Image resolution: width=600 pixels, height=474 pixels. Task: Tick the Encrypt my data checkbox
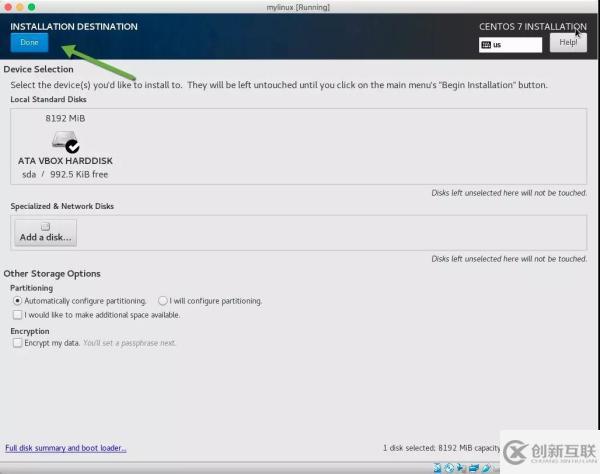[x=17, y=343]
